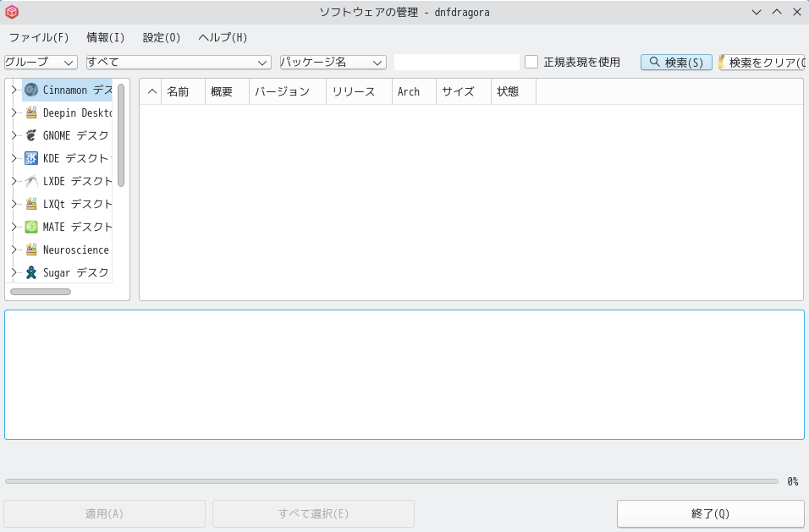Open the パッケージ名 search-field dropdown
This screenshot has height=532, width=809.
[x=333, y=62]
